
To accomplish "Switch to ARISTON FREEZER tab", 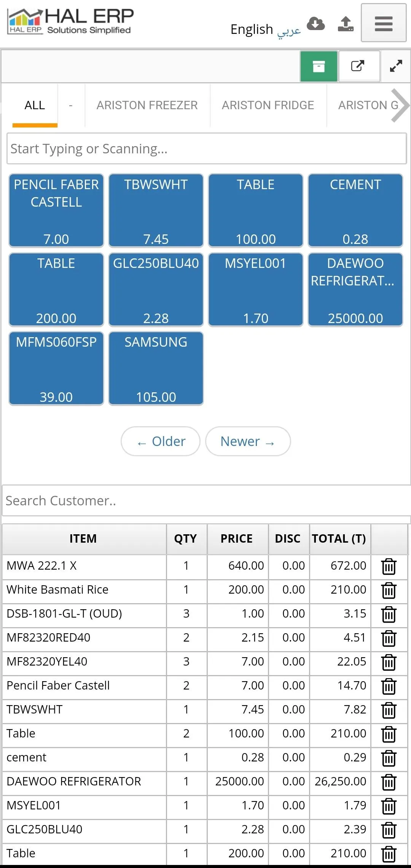I will point(147,105).
